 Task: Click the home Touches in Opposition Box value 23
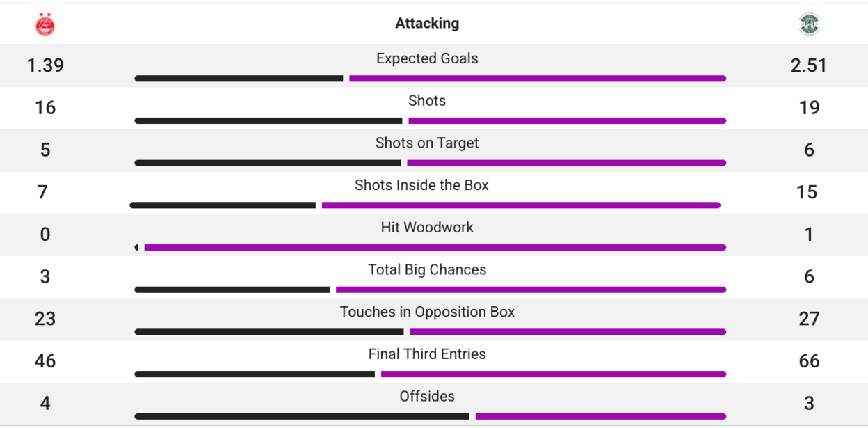[x=45, y=319]
